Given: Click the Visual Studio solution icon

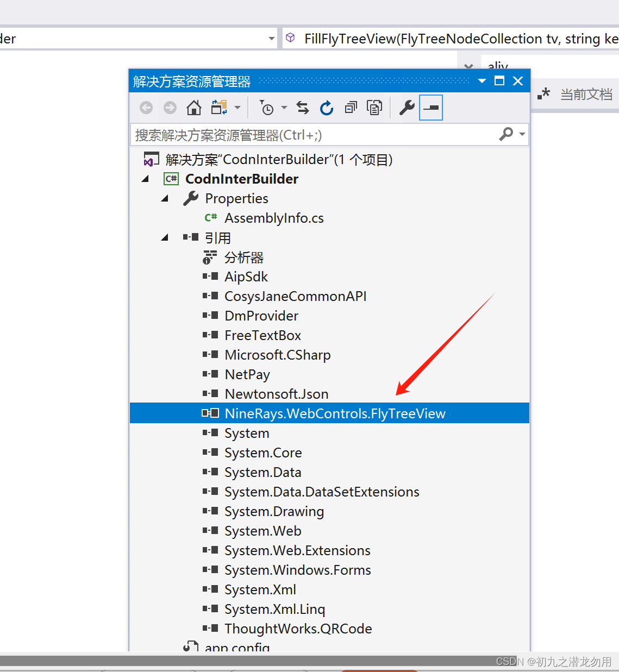Looking at the screenshot, I should [151, 160].
